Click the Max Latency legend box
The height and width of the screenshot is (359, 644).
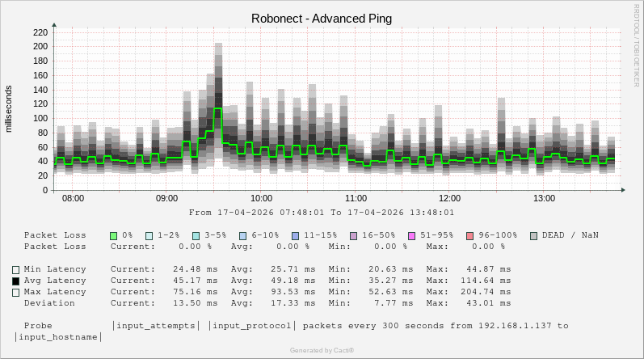(x=16, y=292)
